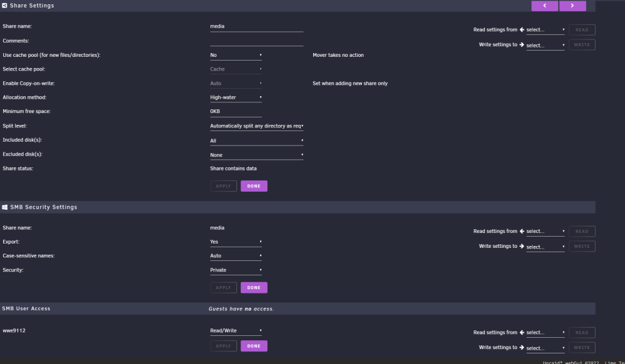This screenshot has width=625, height=364.
Task: Open the SMB Security Private dropdown
Action: tap(236, 270)
